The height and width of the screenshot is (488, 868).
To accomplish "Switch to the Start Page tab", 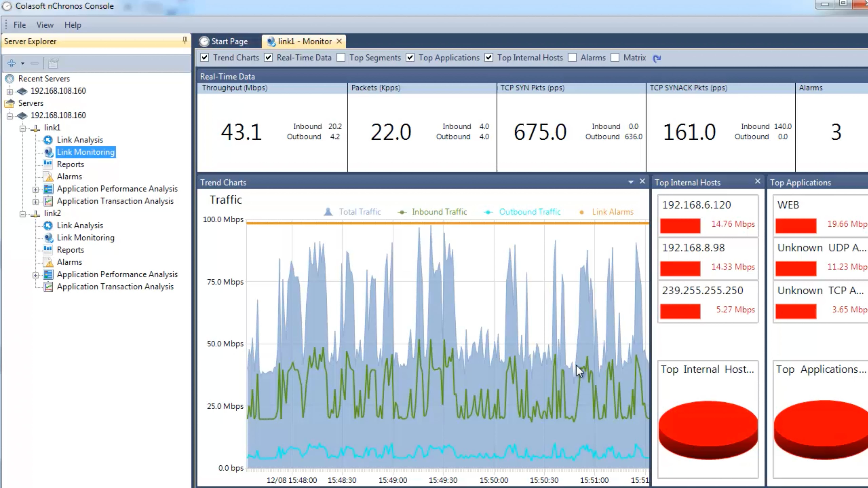I will (229, 41).
